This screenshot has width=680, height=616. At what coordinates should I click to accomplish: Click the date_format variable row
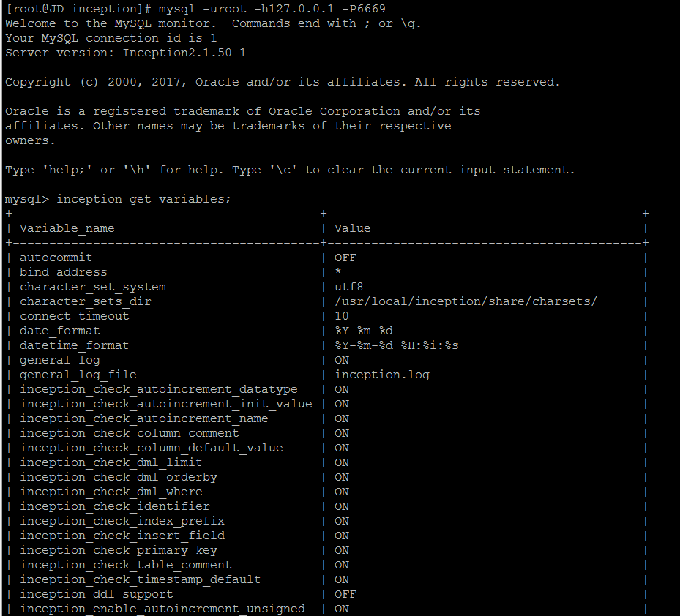coord(59,330)
